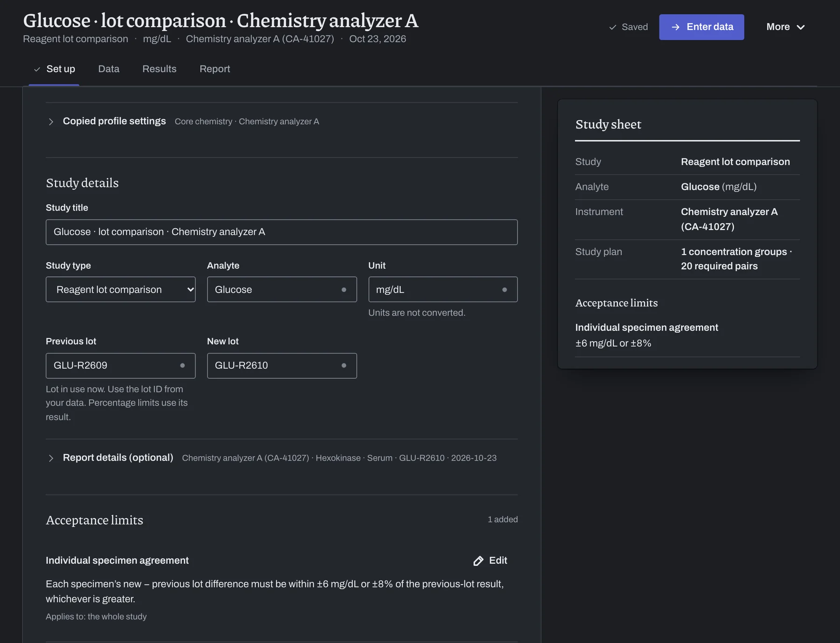The image size is (840, 643).
Task: Click the '1 added' count text
Action: tap(503, 519)
